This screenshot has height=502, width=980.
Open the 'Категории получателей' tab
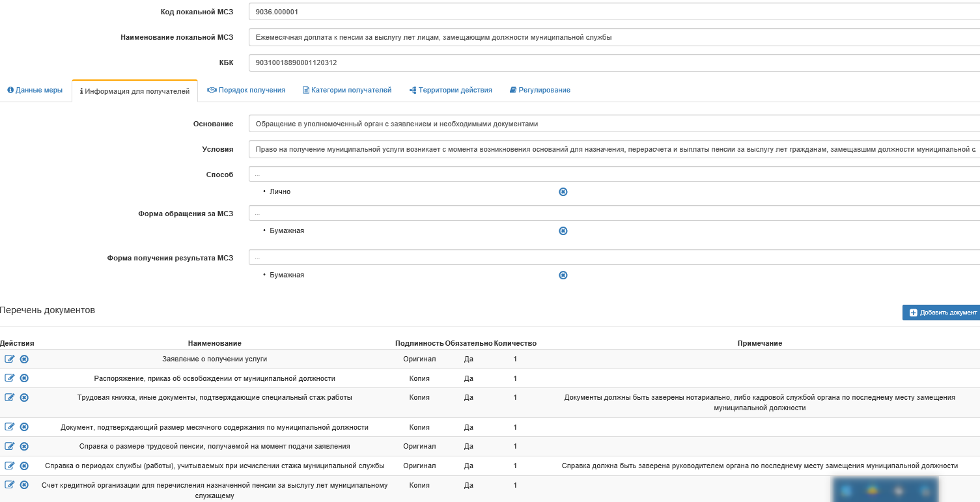tap(347, 90)
